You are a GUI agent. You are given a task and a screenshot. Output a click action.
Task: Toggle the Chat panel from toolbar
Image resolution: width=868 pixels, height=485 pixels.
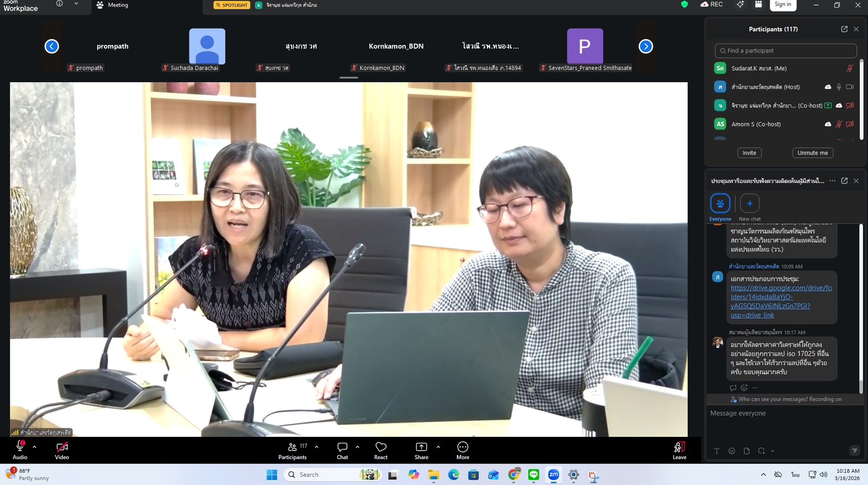coord(342,447)
